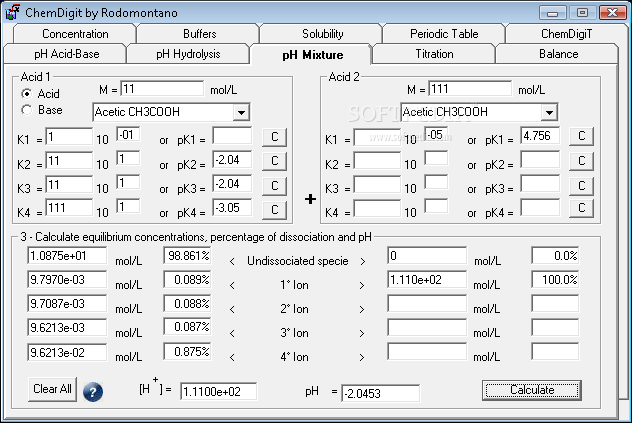
Task: Click Acid 2 1° Ion field 1.110e+02
Action: tap(427, 279)
